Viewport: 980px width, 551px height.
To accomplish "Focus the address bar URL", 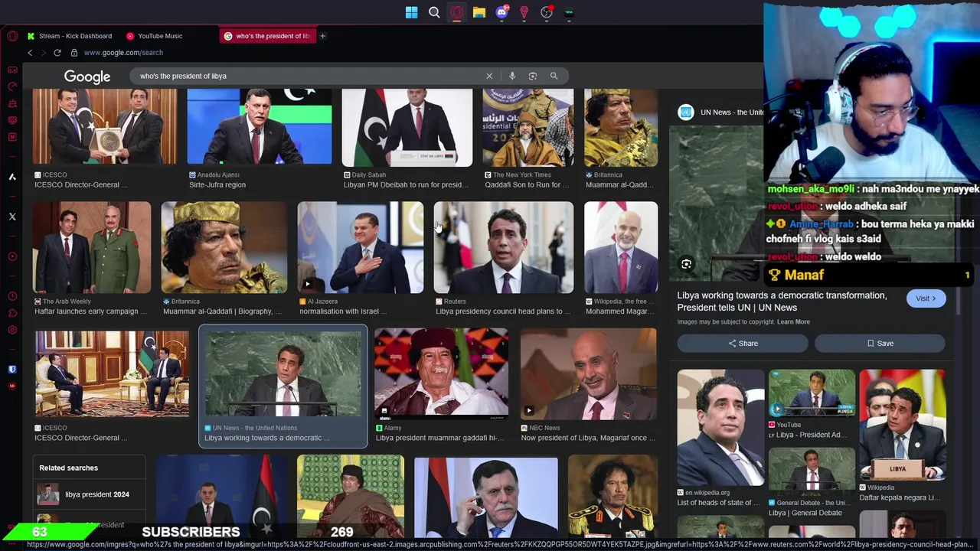I will pyautogui.click(x=123, y=53).
